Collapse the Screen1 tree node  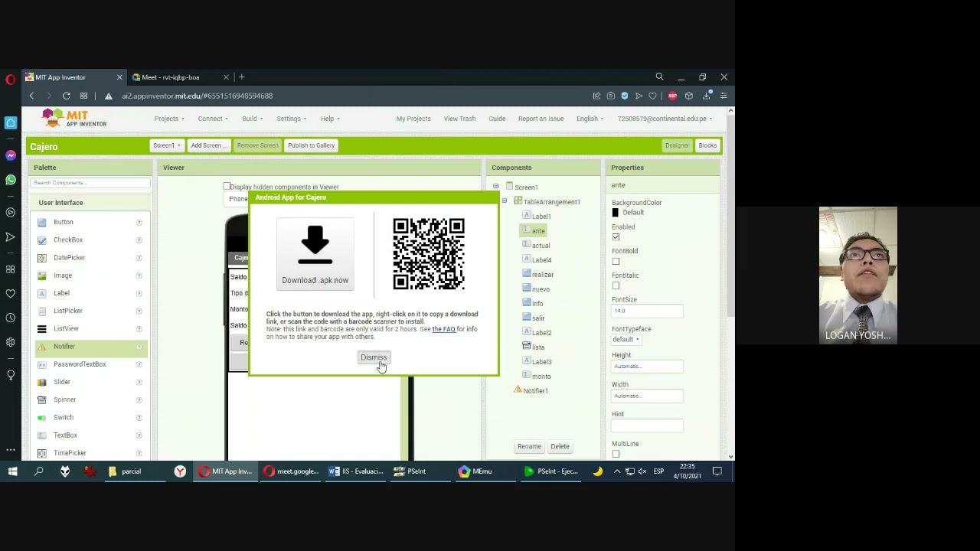pos(495,187)
